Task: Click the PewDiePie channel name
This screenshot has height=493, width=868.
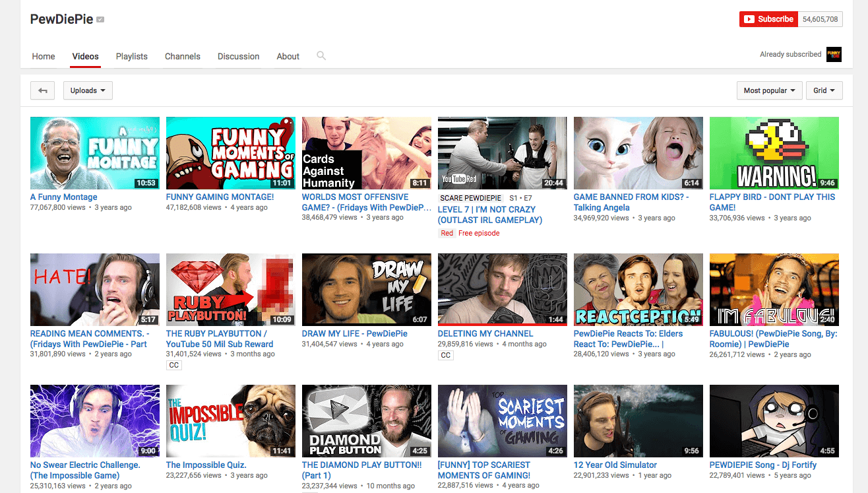Action: (x=62, y=19)
